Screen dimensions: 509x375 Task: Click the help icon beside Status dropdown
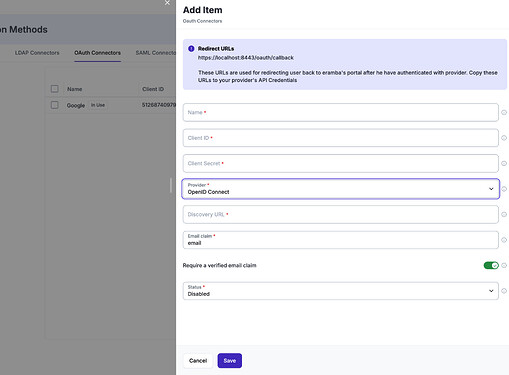(504, 291)
